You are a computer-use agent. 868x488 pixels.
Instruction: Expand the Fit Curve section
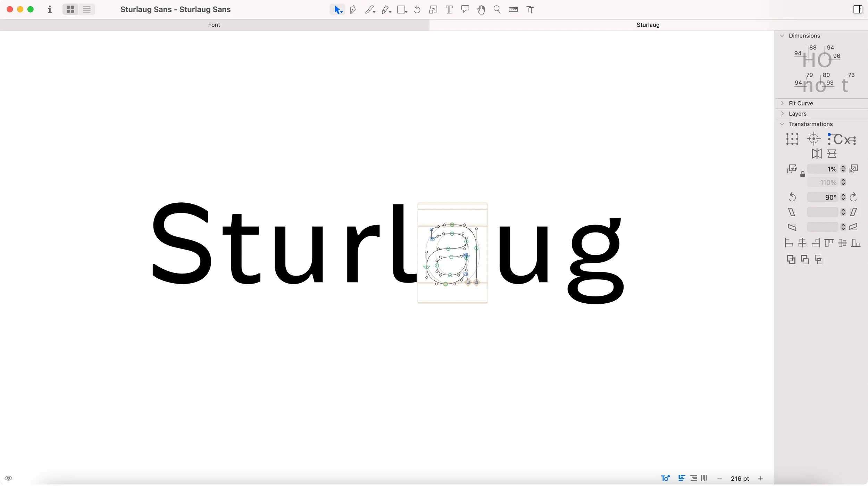tap(782, 103)
